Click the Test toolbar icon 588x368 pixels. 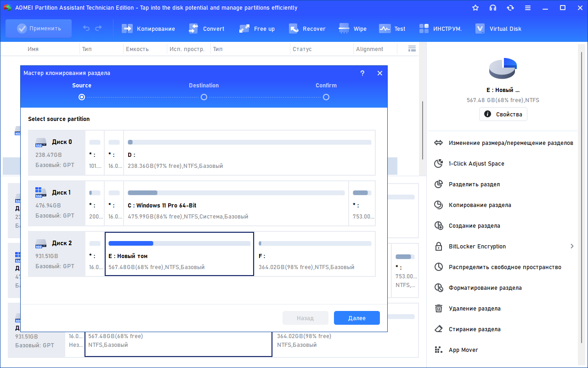click(384, 29)
